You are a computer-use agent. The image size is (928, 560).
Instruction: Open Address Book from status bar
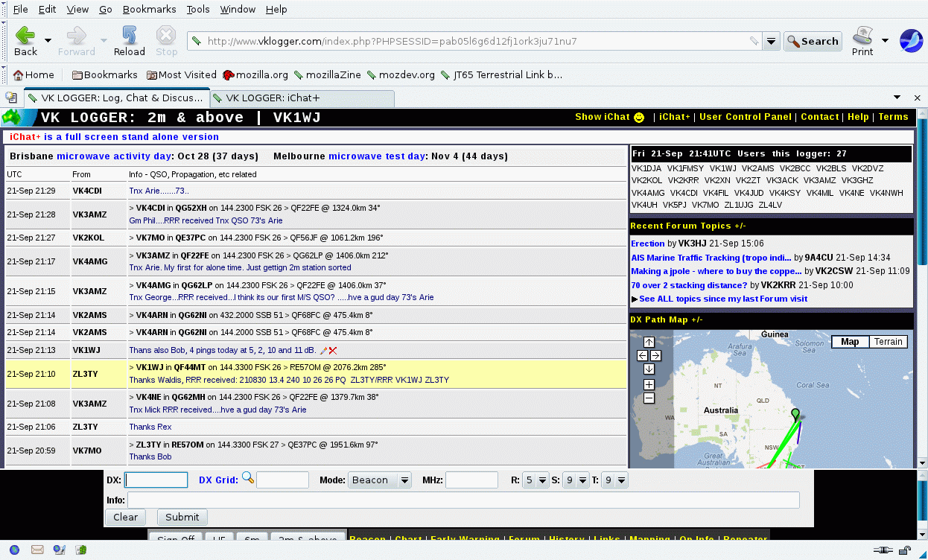click(81, 550)
